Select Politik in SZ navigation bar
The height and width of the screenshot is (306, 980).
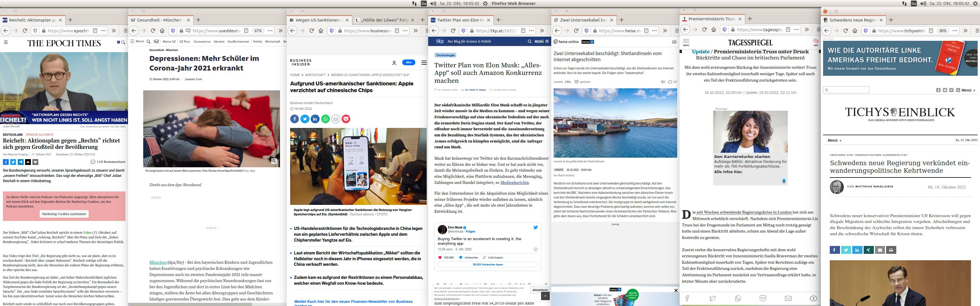(258, 41)
